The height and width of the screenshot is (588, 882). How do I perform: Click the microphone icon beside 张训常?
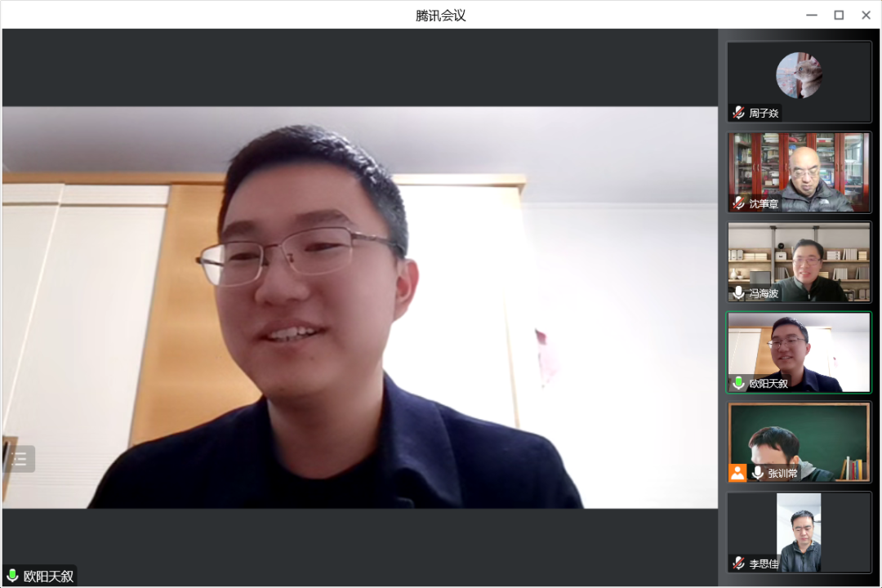(x=758, y=472)
